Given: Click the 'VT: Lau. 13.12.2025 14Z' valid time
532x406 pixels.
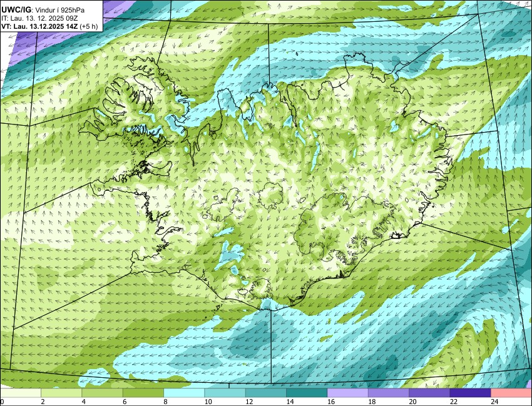Looking at the screenshot, I should click(39, 26).
